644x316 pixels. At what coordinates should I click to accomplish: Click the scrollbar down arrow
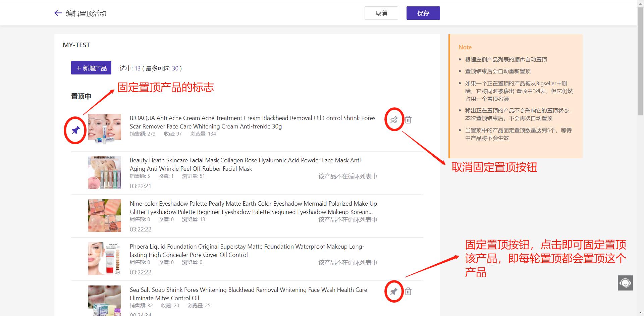click(640, 313)
